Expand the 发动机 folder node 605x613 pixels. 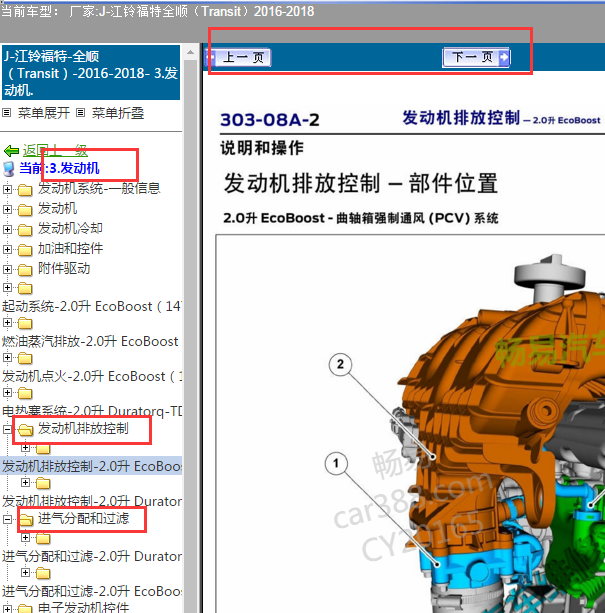pyautogui.click(x=7, y=210)
